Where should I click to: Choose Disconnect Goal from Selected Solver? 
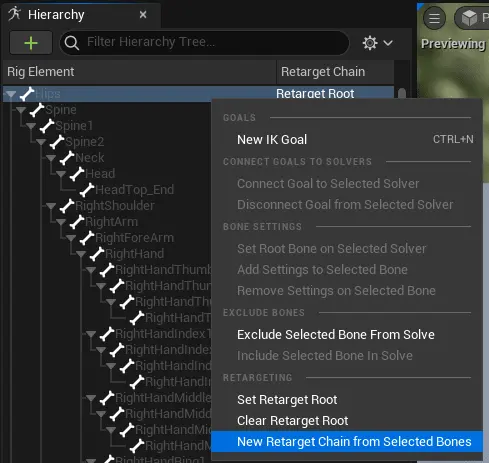[347, 205]
